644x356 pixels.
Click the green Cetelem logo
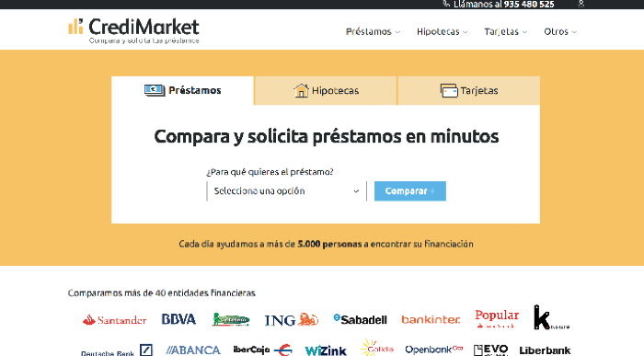[x=231, y=319]
